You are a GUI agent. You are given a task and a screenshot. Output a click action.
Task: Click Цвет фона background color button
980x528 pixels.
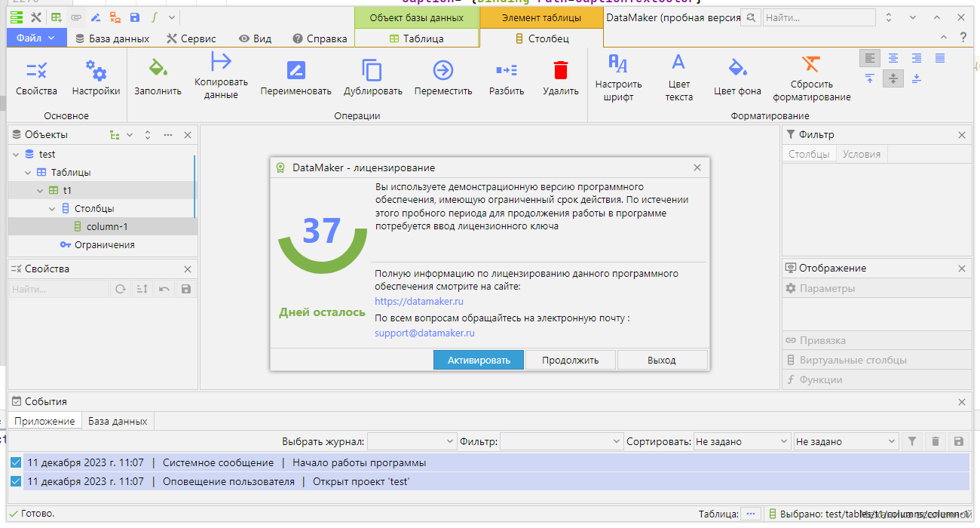coord(737,78)
